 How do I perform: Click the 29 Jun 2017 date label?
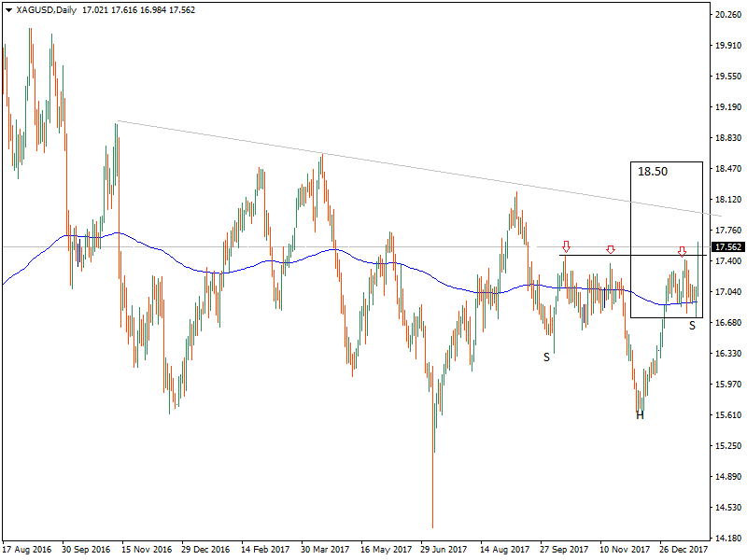click(x=444, y=550)
